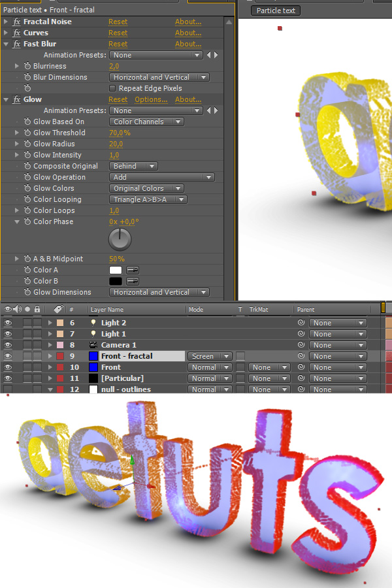Open the Glow Operation Add dropdown

(x=161, y=177)
